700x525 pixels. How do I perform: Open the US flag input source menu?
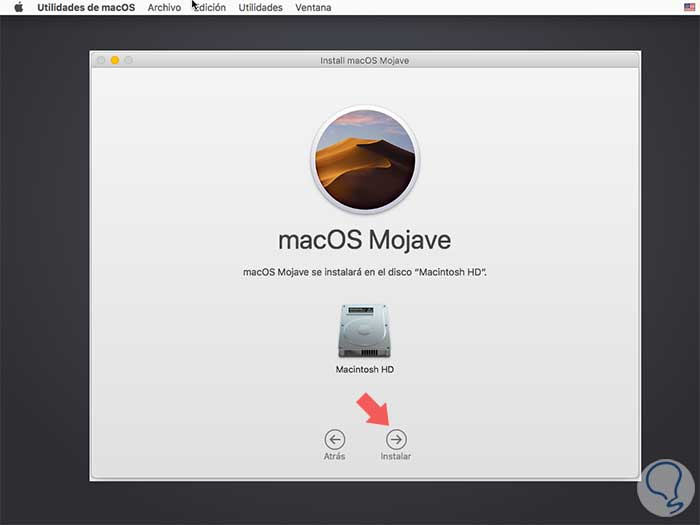(x=689, y=7)
